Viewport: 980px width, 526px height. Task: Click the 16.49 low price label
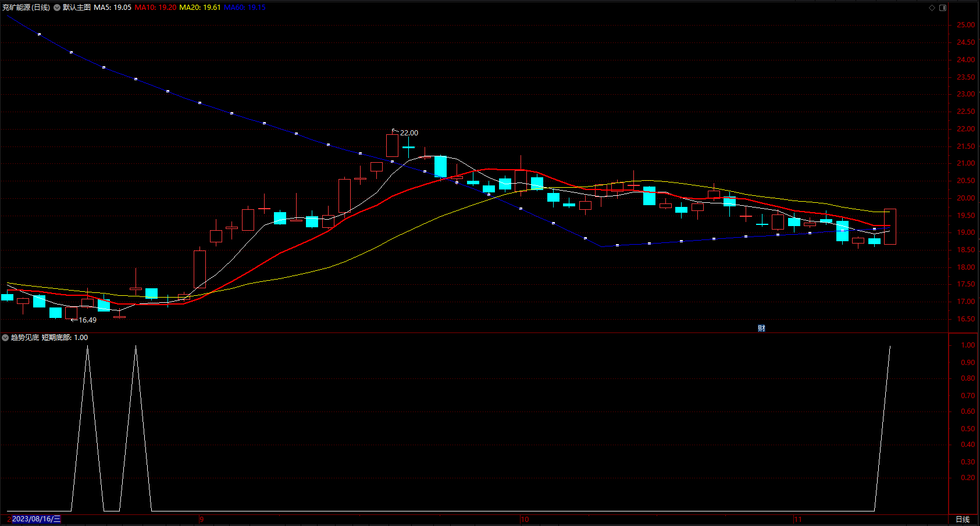[88, 320]
